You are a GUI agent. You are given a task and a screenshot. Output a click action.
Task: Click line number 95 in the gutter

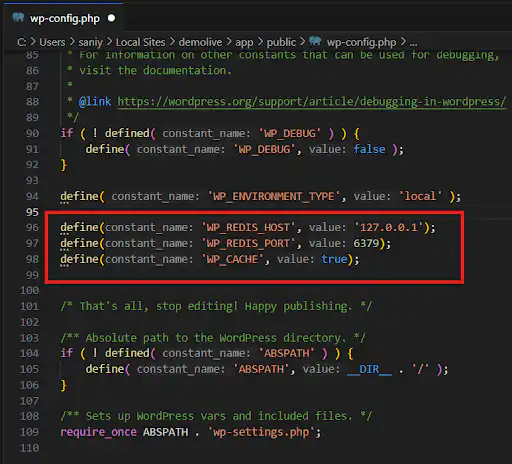click(32, 212)
